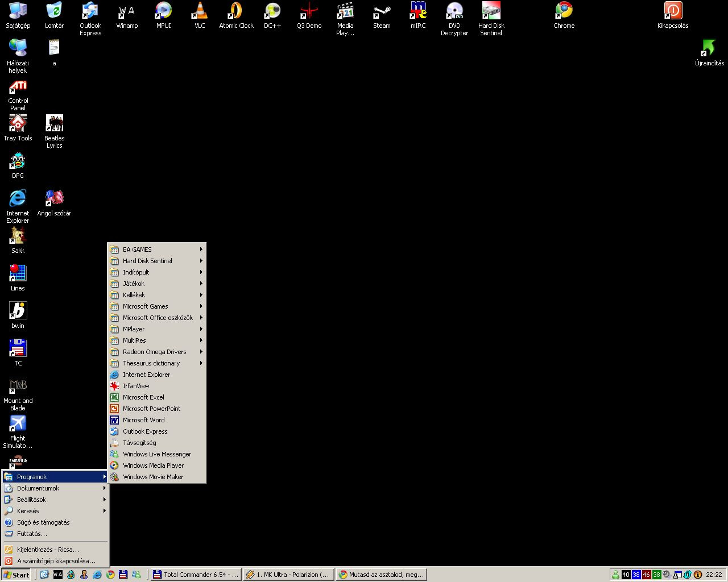The height and width of the screenshot is (582, 728).
Task: Expand the Játékok submenu
Action: click(x=156, y=284)
